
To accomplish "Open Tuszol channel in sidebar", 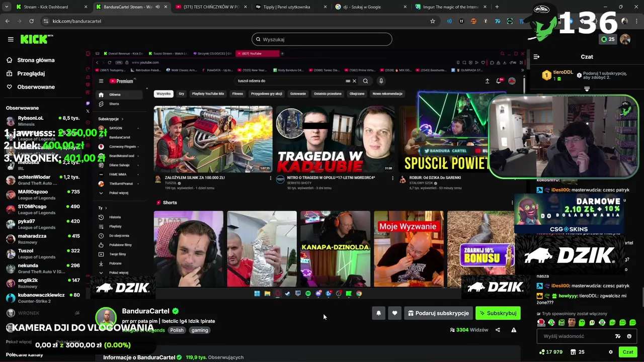I will pos(42,253).
